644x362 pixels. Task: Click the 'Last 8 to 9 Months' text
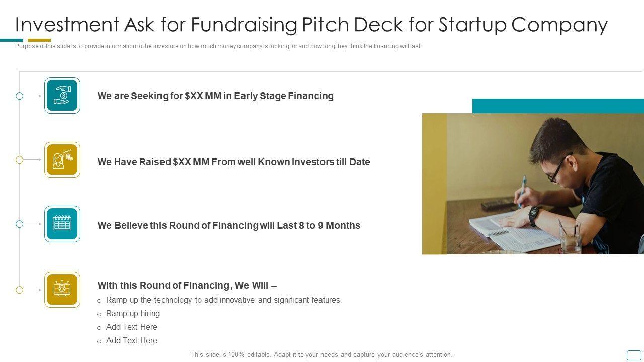click(x=229, y=225)
